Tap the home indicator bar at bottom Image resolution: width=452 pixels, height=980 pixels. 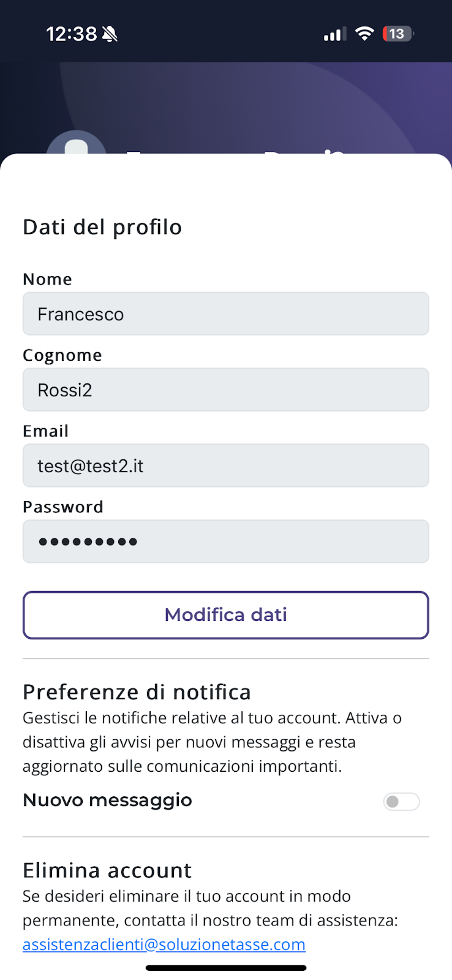tap(226, 968)
